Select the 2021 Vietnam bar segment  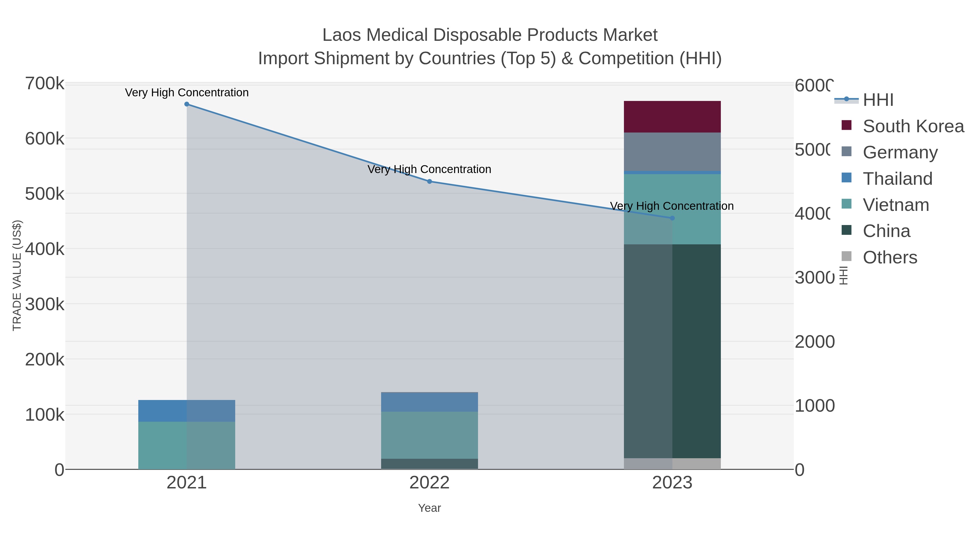[x=187, y=445]
